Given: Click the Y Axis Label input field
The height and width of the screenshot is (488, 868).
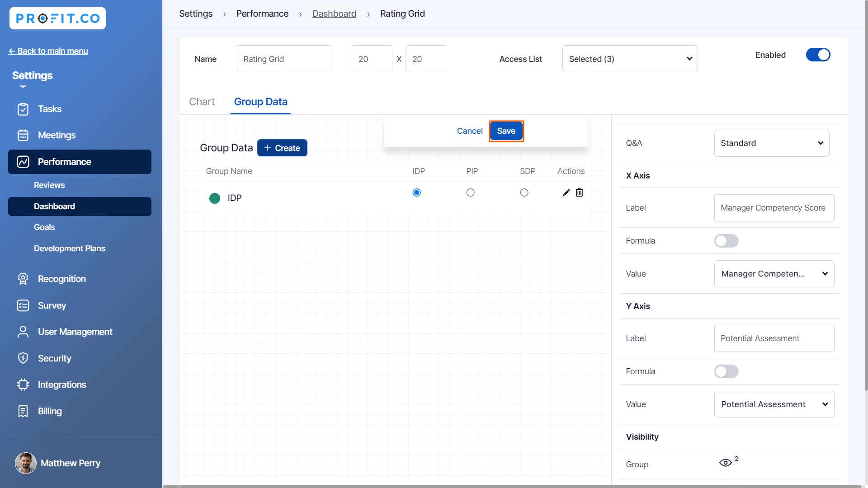Looking at the screenshot, I should 774,338.
